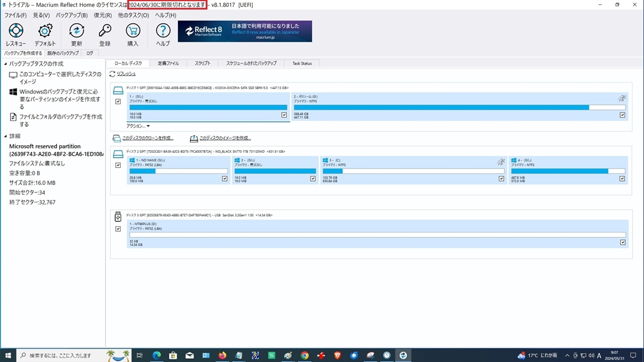
Task: Click the リフレッシュ refresh icon
Action: coord(113,74)
